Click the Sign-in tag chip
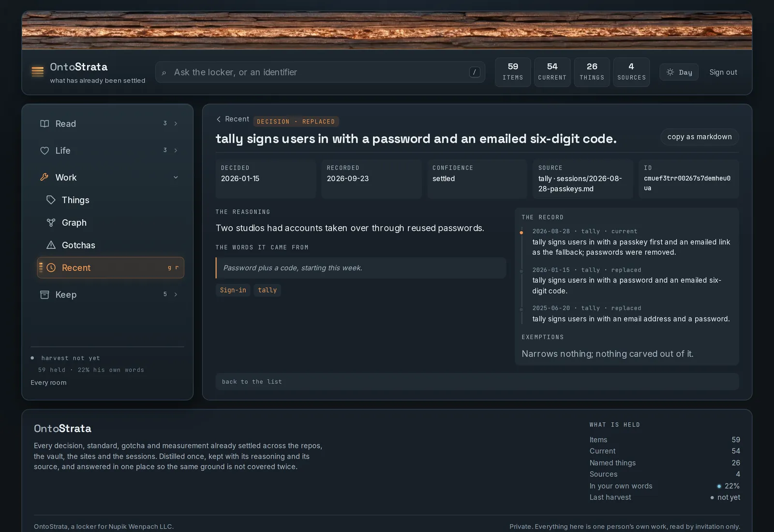Viewport: 774px width, 532px height. pyautogui.click(x=233, y=290)
